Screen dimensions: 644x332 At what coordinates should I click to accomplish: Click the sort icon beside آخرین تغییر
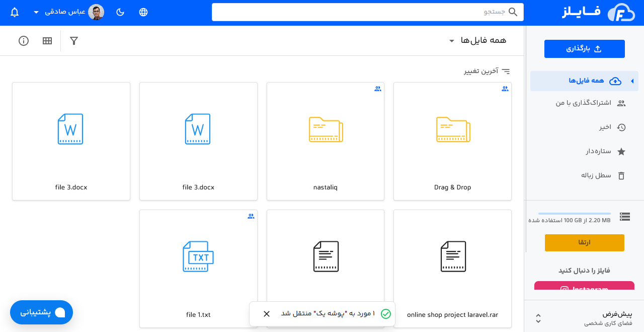pos(506,71)
